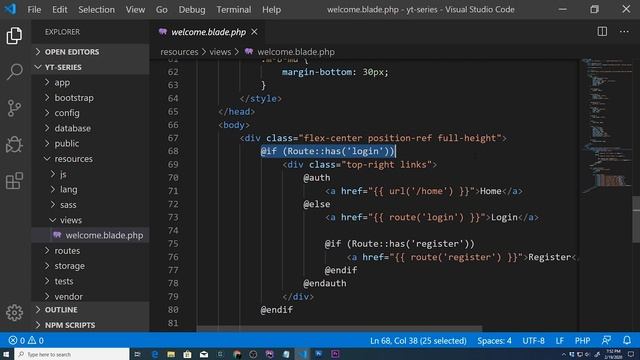This screenshot has height=360, width=640.
Task: Open the Extensions view
Action: pos(14,181)
